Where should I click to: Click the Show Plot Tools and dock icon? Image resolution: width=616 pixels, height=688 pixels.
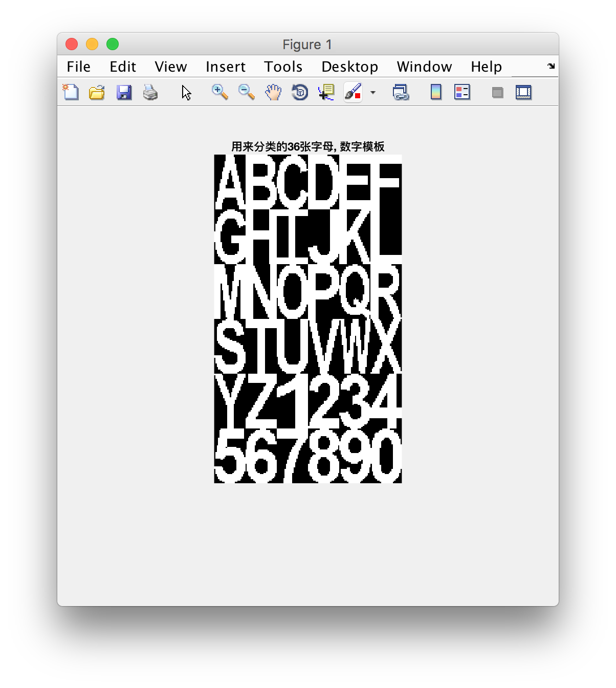[x=523, y=92]
